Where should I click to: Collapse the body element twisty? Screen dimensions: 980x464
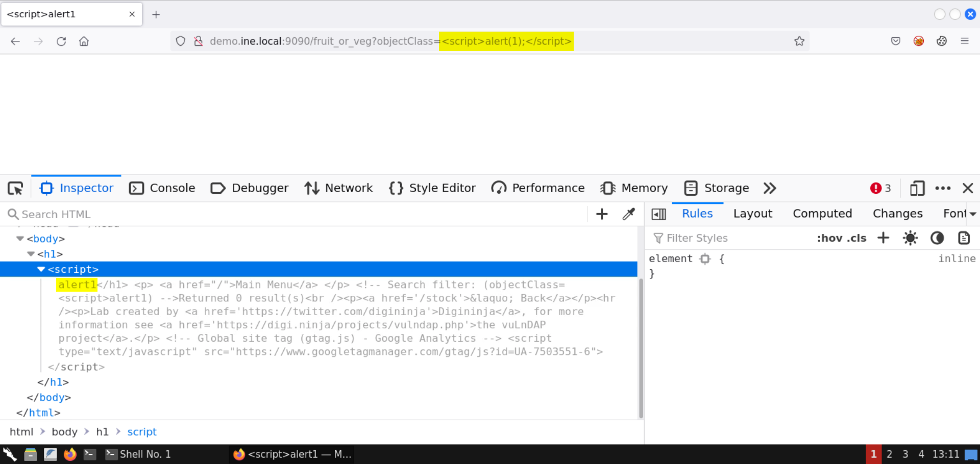tap(20, 239)
